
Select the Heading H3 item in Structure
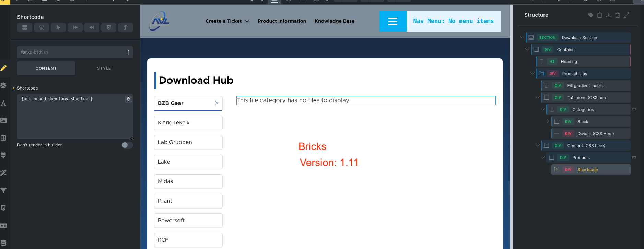[x=583, y=62]
